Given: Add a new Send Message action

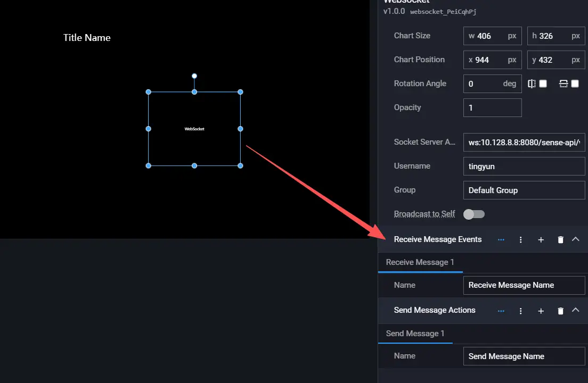Looking at the screenshot, I should 541,311.
